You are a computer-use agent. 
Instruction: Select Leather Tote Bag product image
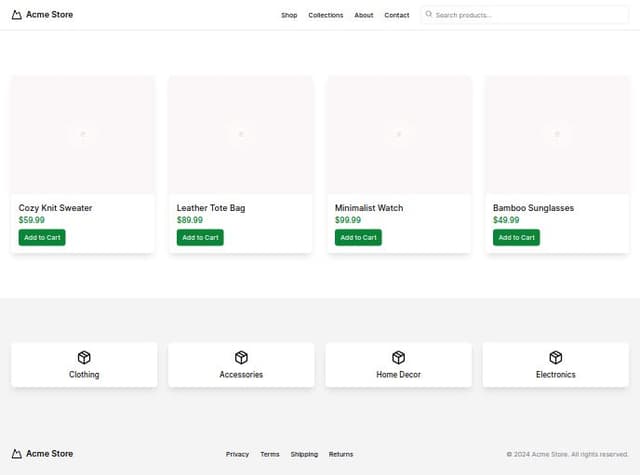241,135
